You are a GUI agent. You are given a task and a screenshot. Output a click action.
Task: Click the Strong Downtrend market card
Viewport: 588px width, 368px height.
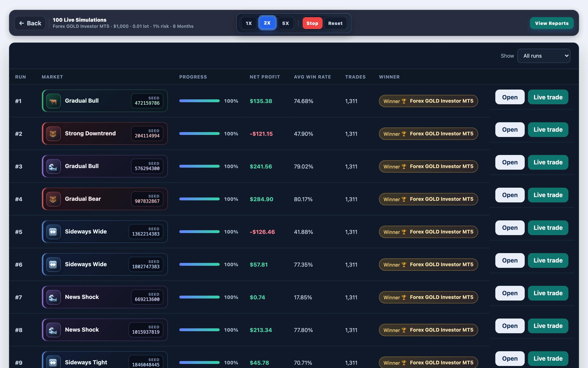105,134
